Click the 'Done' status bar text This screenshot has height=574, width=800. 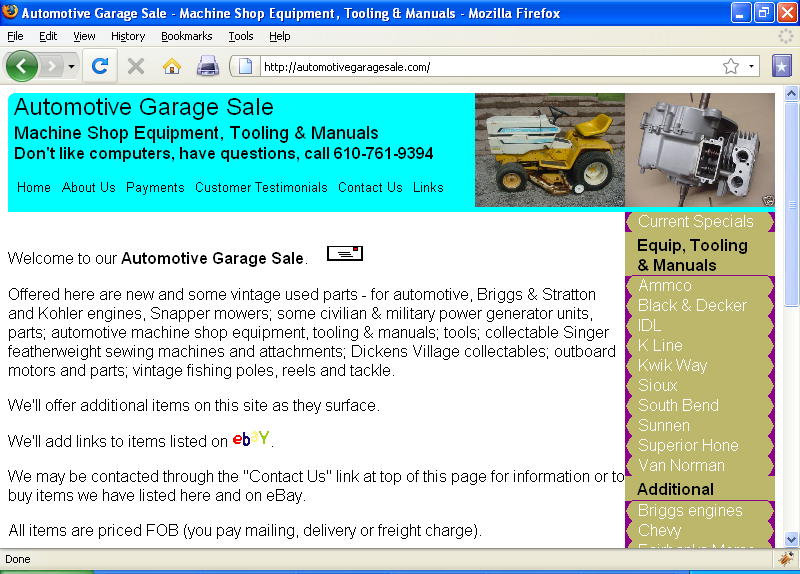18,559
